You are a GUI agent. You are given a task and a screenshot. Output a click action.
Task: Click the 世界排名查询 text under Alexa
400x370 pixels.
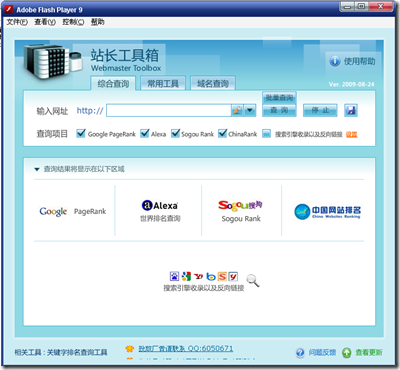160,219
